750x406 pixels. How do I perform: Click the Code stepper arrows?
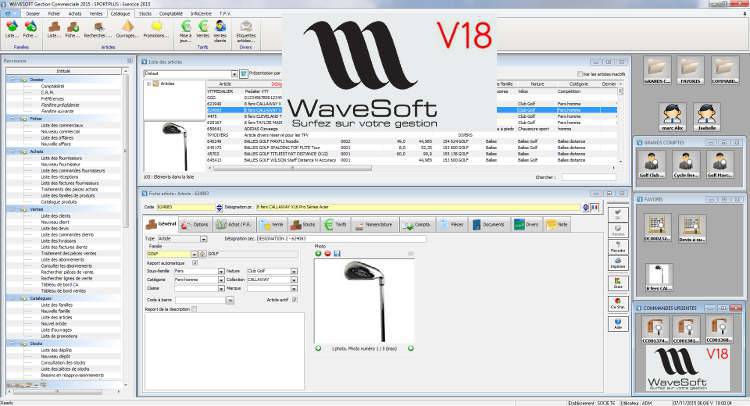(x=219, y=208)
